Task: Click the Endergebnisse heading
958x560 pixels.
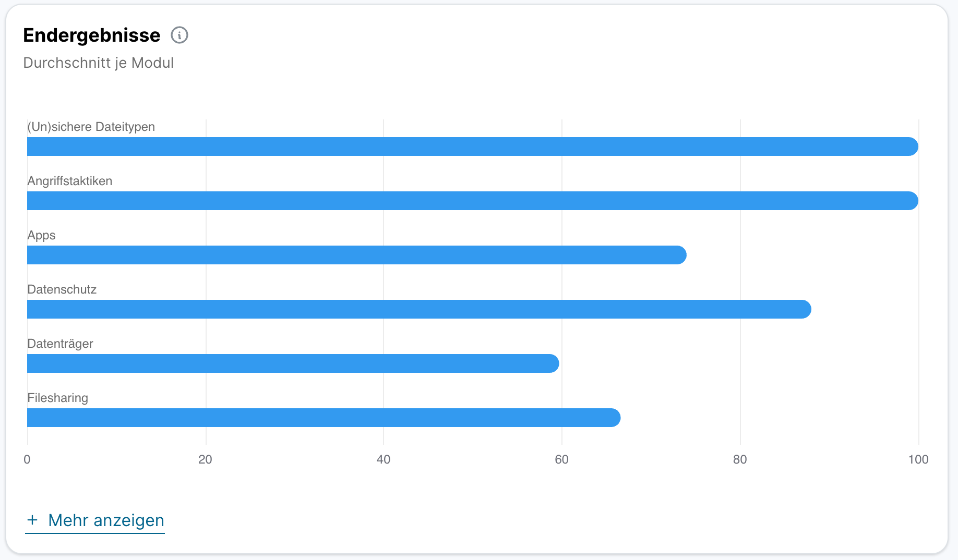Action: coord(92,35)
